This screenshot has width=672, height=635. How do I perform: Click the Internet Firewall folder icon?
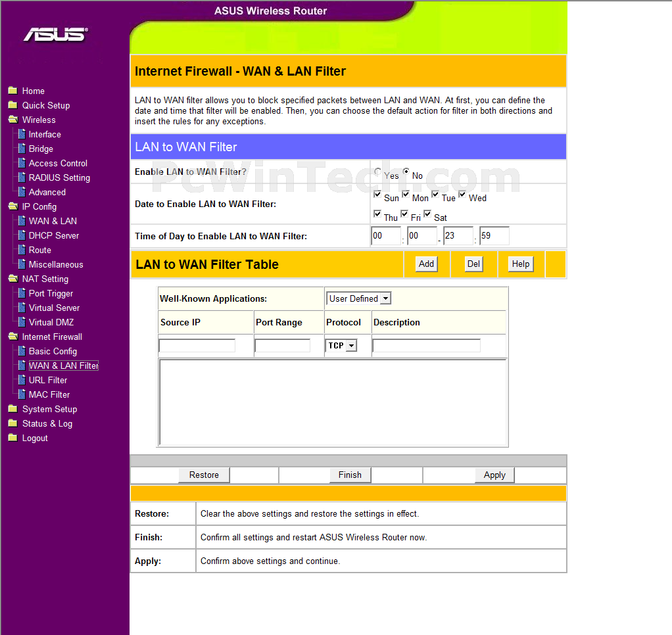click(x=13, y=337)
